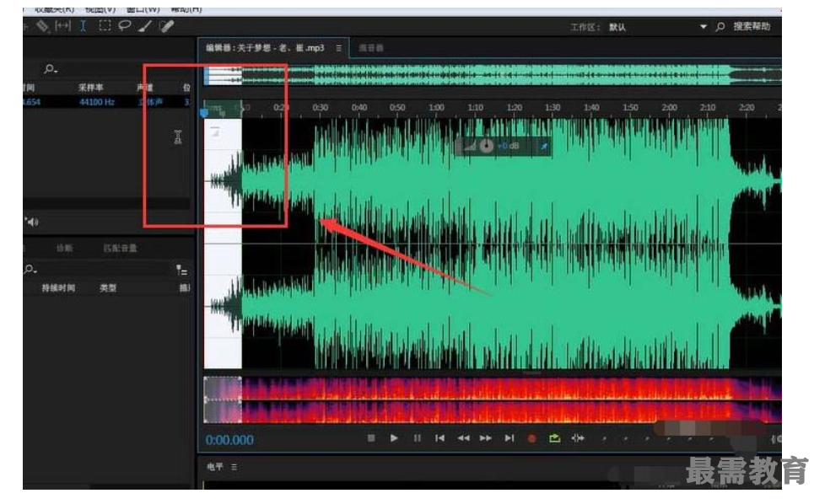Image resolution: width=814 pixels, height=504 pixels.
Task: Select the Lasso Selection tool
Action: (x=125, y=26)
